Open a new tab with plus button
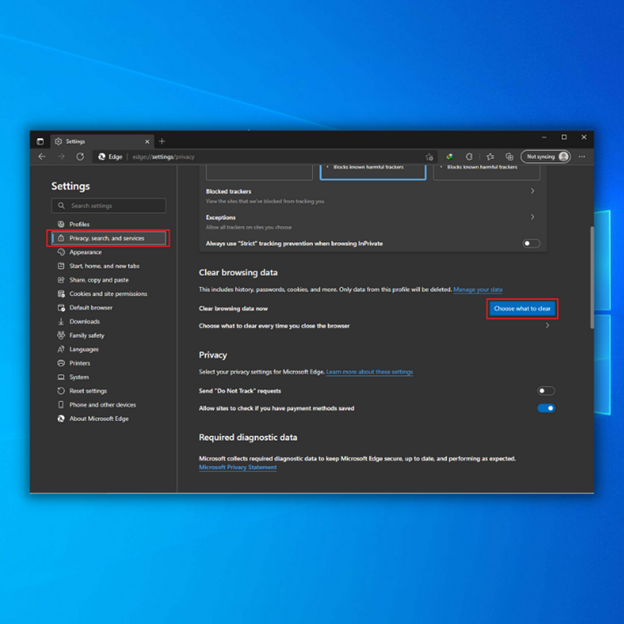 point(162,141)
